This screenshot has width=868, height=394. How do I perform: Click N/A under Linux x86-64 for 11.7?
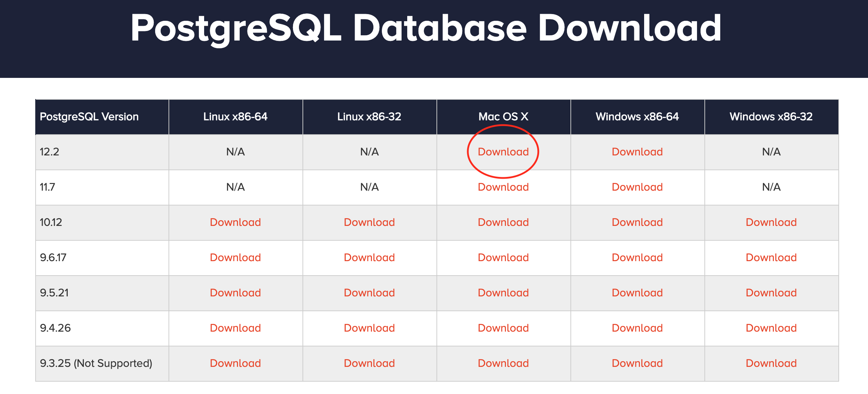pyautogui.click(x=235, y=187)
